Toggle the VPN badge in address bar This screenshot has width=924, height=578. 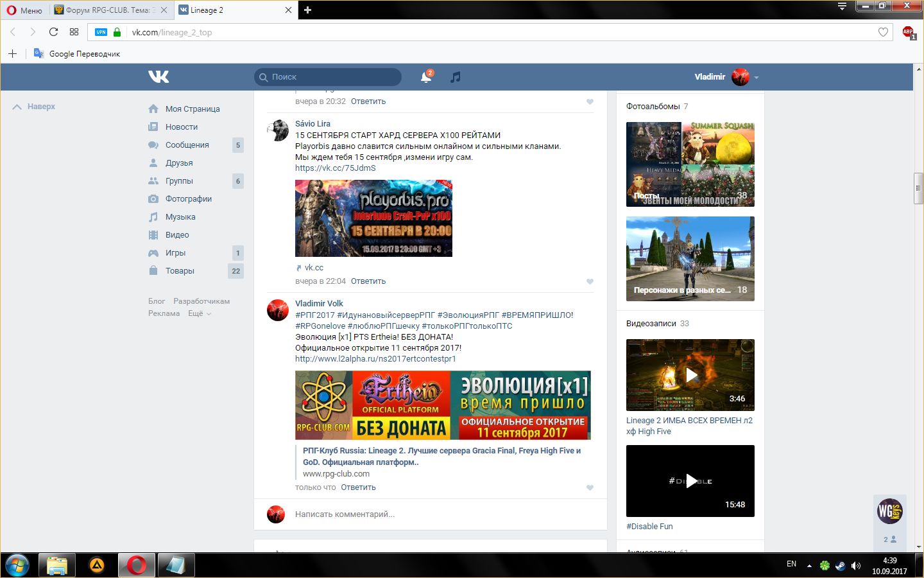pos(101,32)
